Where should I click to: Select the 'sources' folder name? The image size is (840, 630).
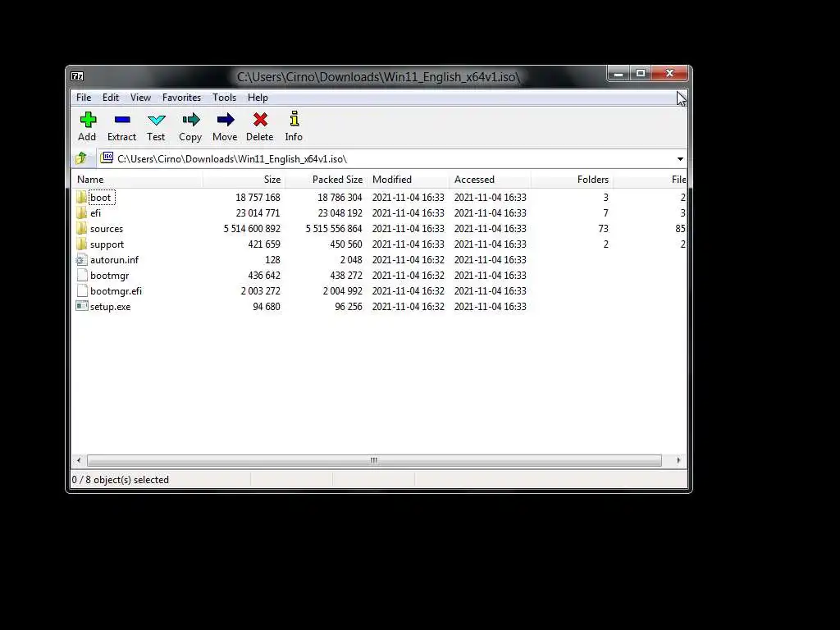pos(107,228)
